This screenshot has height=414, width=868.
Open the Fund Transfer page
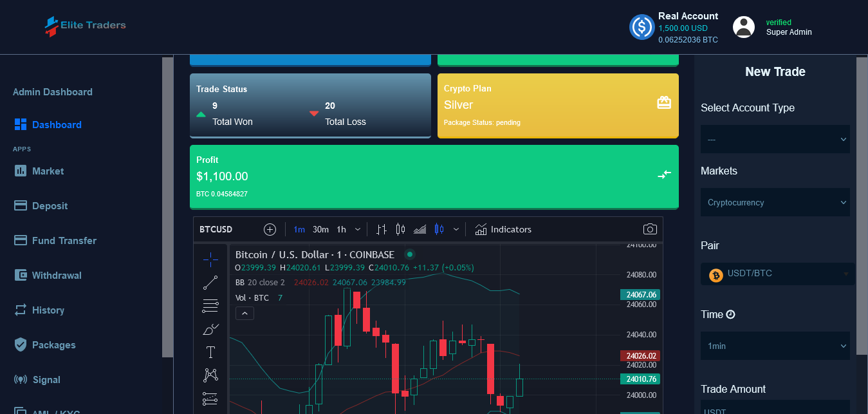(x=65, y=240)
